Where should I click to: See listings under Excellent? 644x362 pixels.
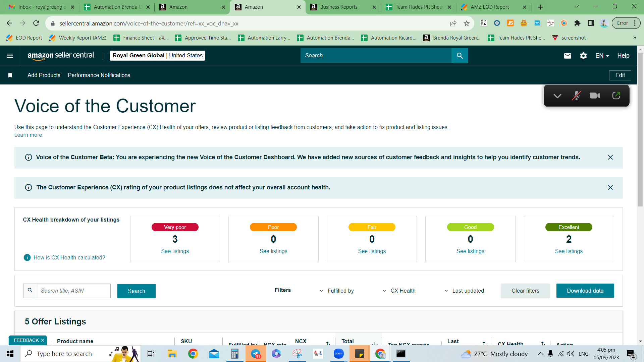[569, 251]
